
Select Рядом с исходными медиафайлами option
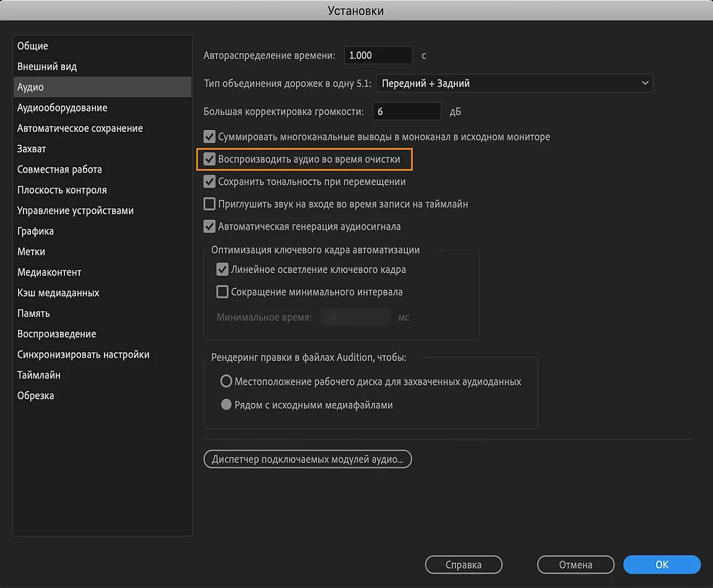pos(226,404)
